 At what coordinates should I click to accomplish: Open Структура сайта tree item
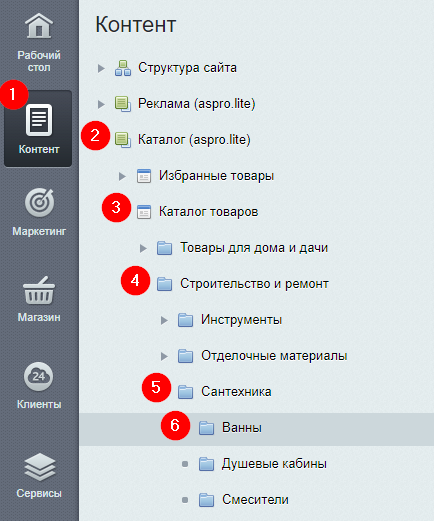pos(187,68)
